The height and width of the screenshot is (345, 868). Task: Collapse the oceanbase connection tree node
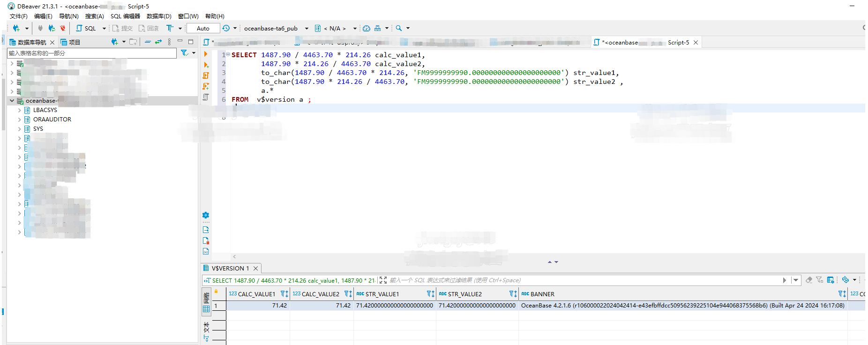click(12, 101)
